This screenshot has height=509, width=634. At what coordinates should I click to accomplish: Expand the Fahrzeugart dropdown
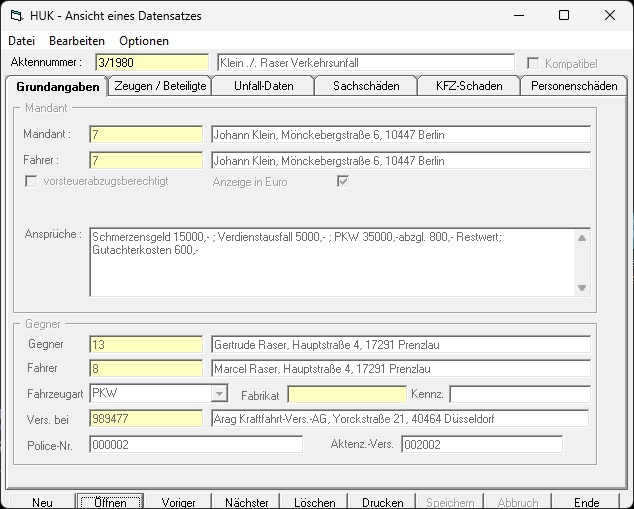(x=219, y=394)
